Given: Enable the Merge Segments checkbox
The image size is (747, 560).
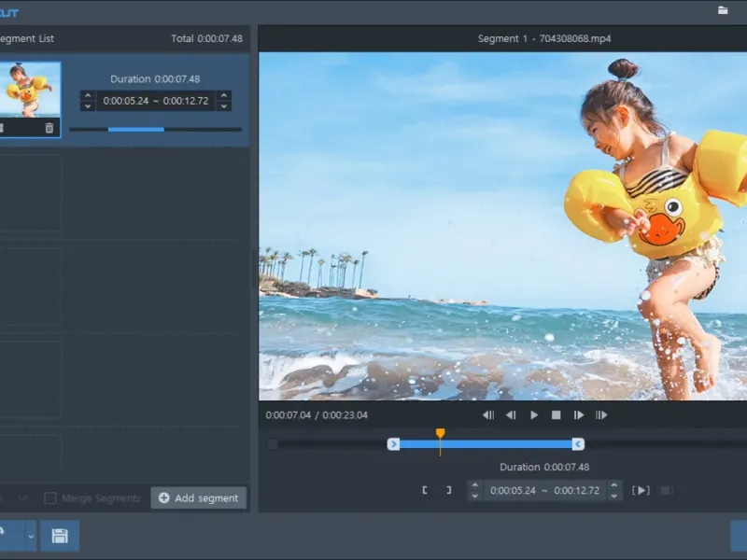Looking at the screenshot, I should click(x=50, y=498).
